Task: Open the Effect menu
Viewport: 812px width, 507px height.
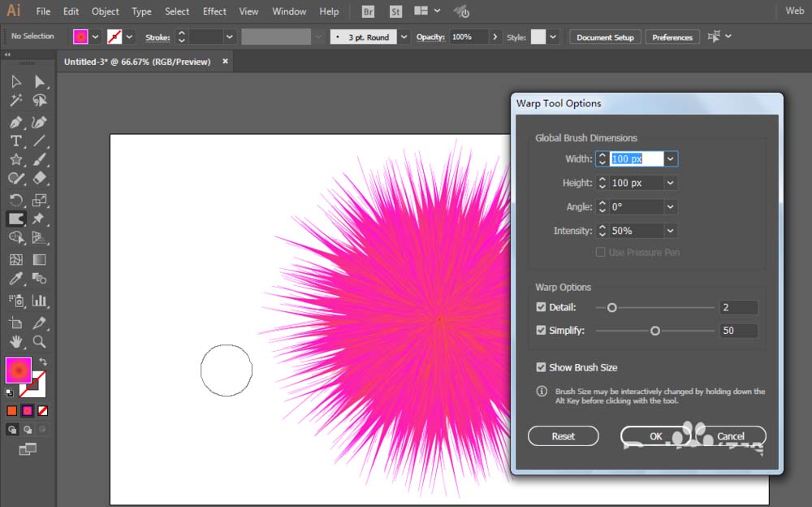Action: click(x=214, y=11)
